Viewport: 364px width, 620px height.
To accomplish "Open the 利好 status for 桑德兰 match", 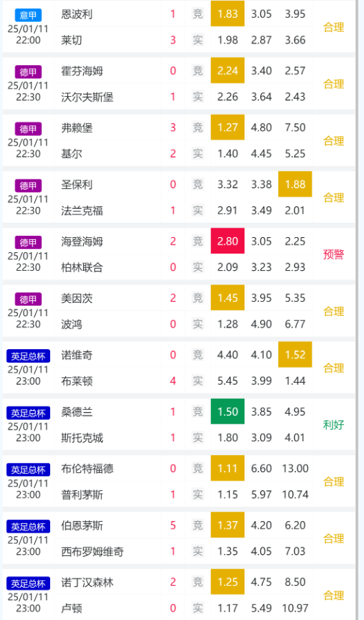I will (334, 425).
